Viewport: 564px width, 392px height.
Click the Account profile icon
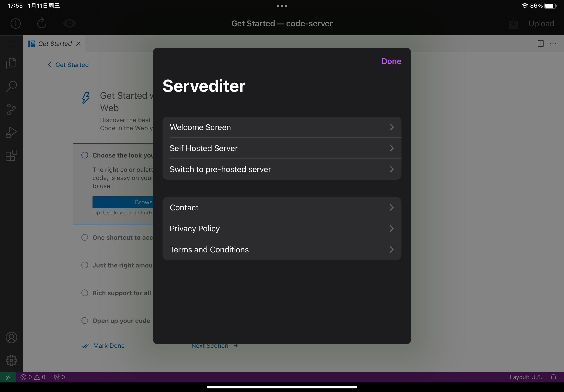tap(11, 338)
